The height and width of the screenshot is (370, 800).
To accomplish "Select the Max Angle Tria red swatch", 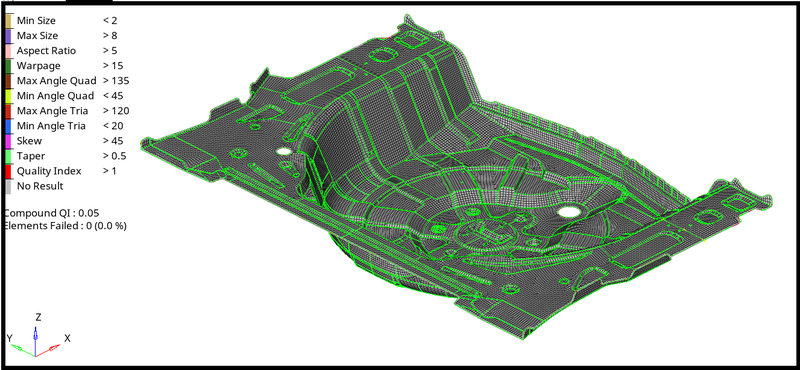I will tap(8, 111).
